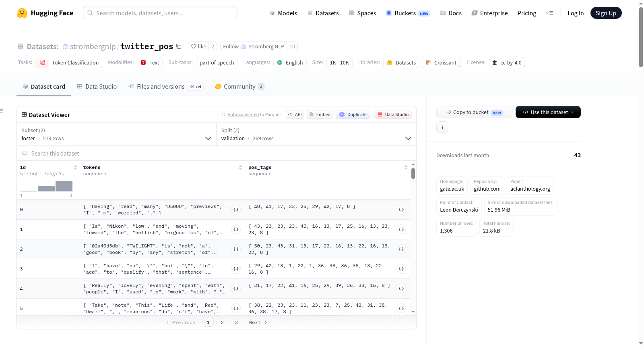The width and height of the screenshot is (644, 347).
Task: Switch to the Dataset card tab
Action: click(x=43, y=86)
